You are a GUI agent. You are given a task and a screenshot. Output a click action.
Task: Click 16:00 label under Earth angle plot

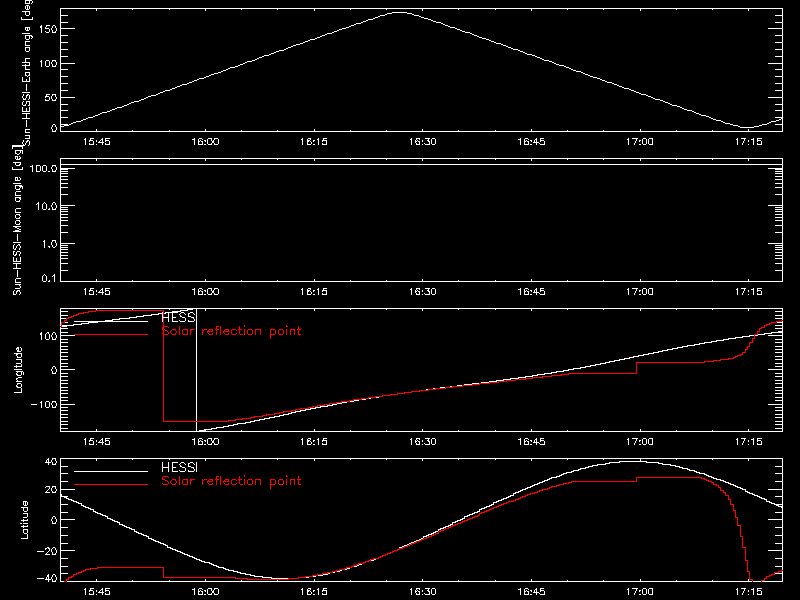tap(205, 141)
